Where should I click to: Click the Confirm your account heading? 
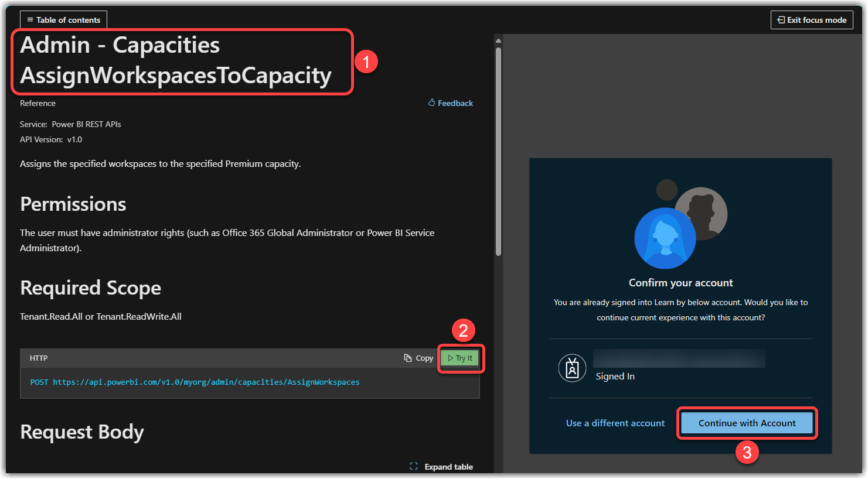pos(680,283)
